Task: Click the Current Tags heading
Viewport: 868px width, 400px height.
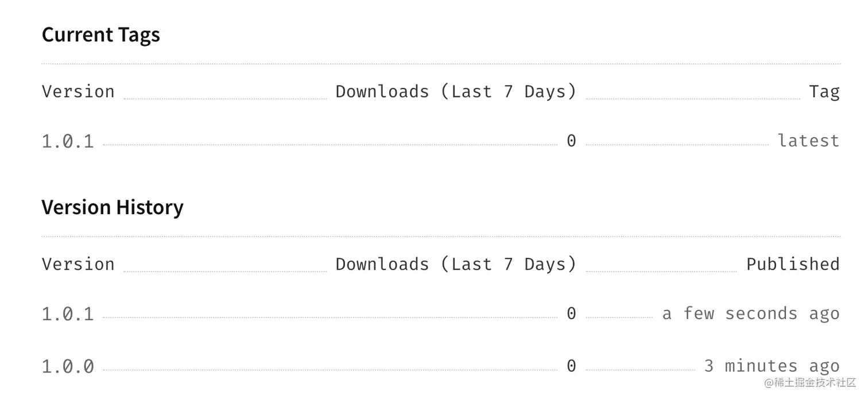Action: pos(101,35)
